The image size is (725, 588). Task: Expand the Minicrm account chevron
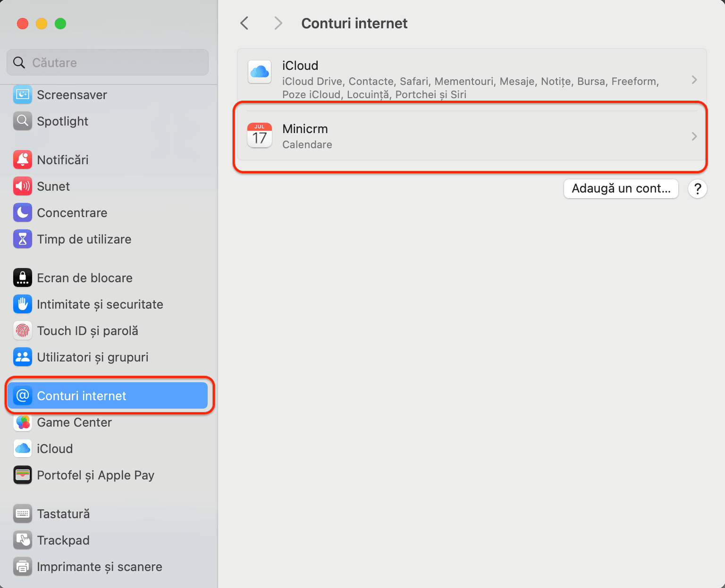pos(694,136)
